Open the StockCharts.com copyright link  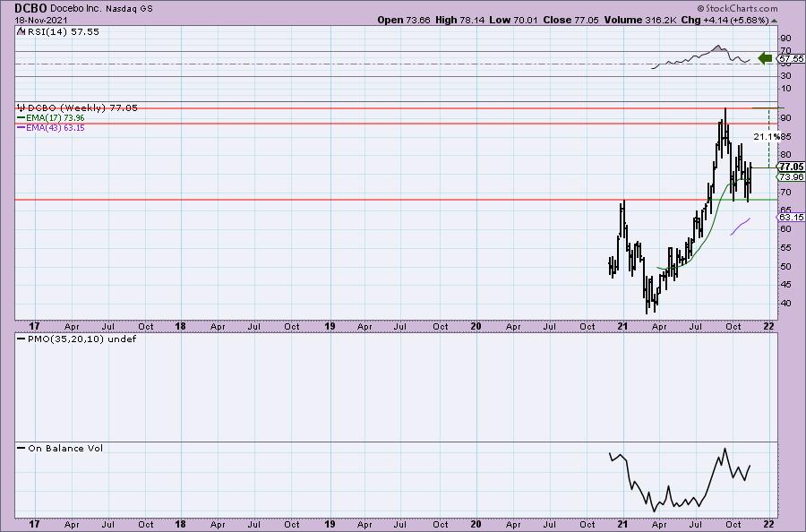tap(737, 8)
